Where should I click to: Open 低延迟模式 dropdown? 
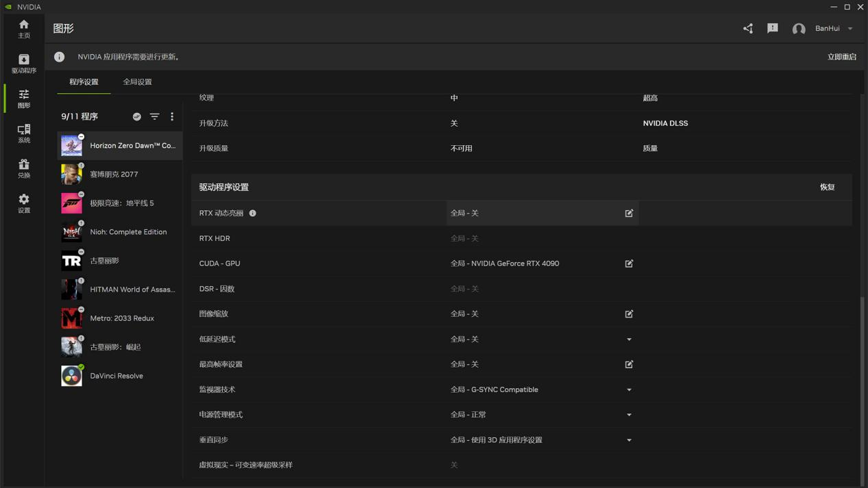click(x=629, y=339)
